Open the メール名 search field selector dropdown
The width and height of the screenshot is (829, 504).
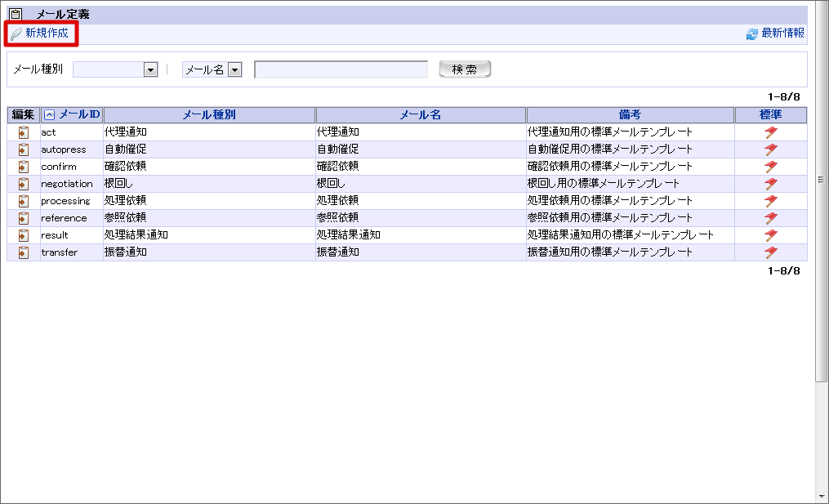click(x=234, y=69)
